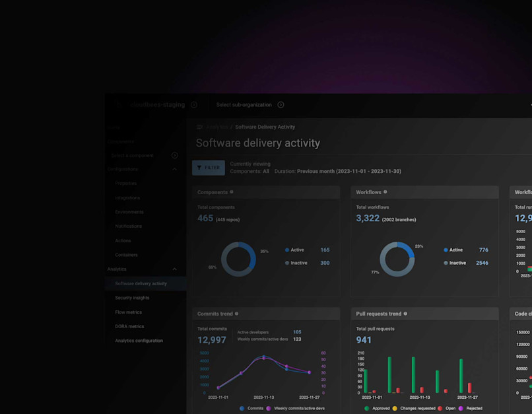Click the FILTER button
Screen dimensions: 532x414
click(209, 168)
